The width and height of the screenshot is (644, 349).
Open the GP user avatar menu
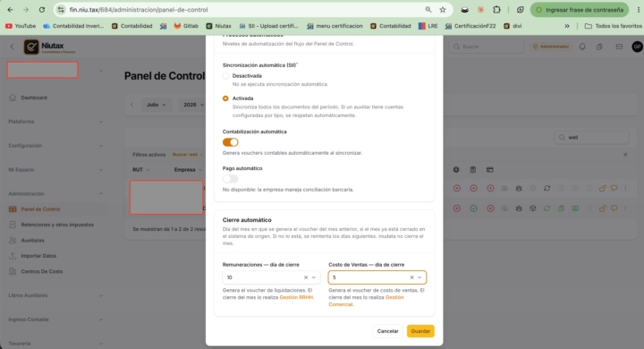click(637, 47)
